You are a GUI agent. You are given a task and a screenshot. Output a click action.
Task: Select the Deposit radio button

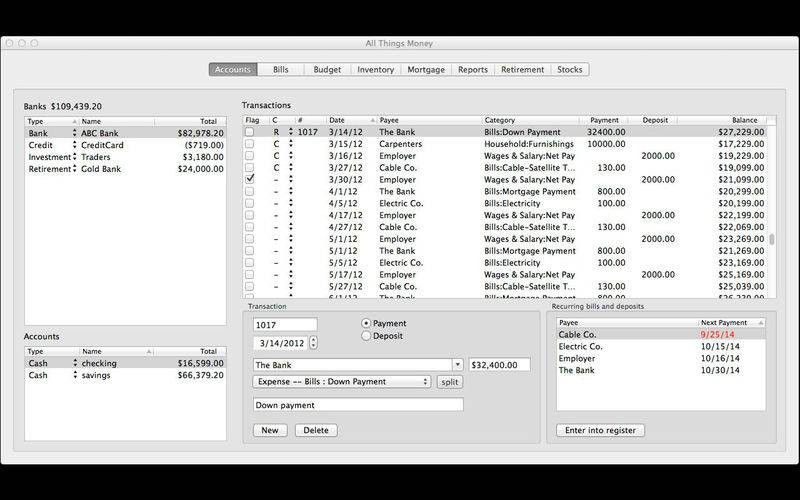pos(366,336)
